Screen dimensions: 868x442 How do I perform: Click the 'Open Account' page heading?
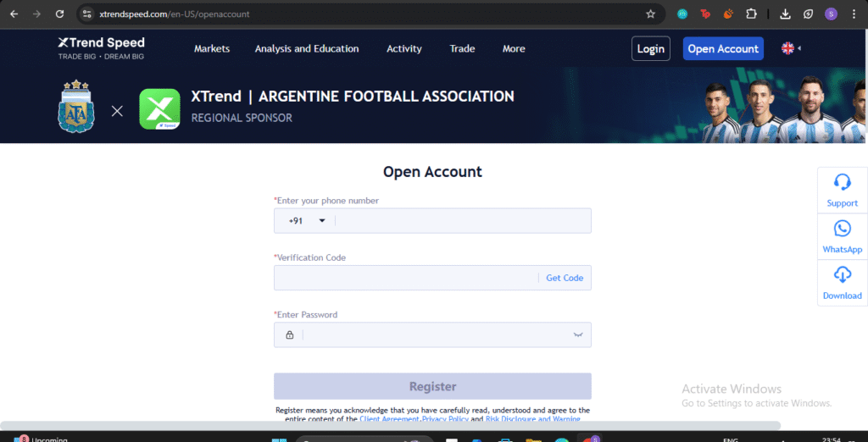point(432,172)
